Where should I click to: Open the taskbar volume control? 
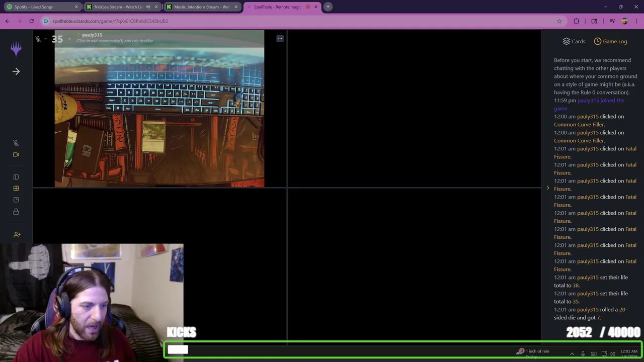[x=612, y=354]
